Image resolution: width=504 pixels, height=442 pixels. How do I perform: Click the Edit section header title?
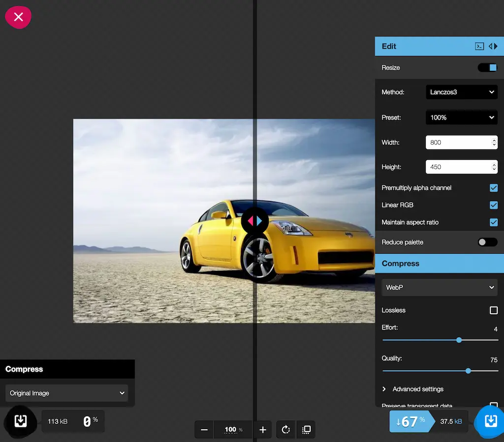[389, 46]
